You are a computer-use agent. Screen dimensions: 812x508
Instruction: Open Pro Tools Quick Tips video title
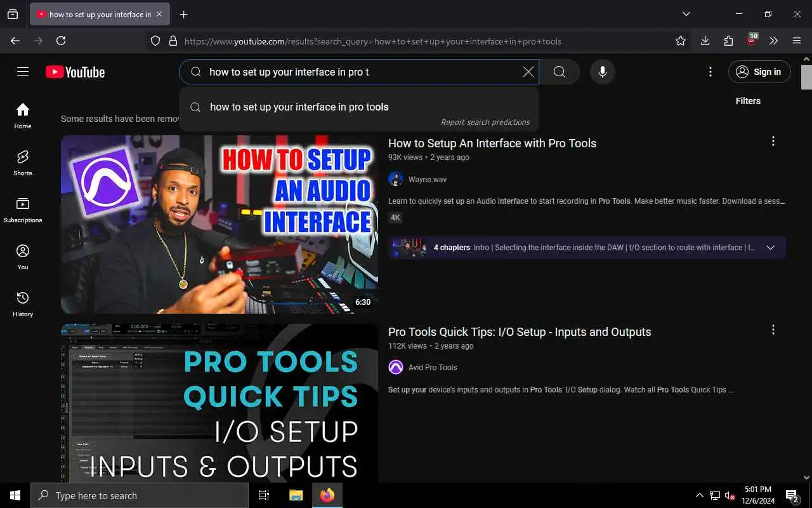tap(520, 331)
